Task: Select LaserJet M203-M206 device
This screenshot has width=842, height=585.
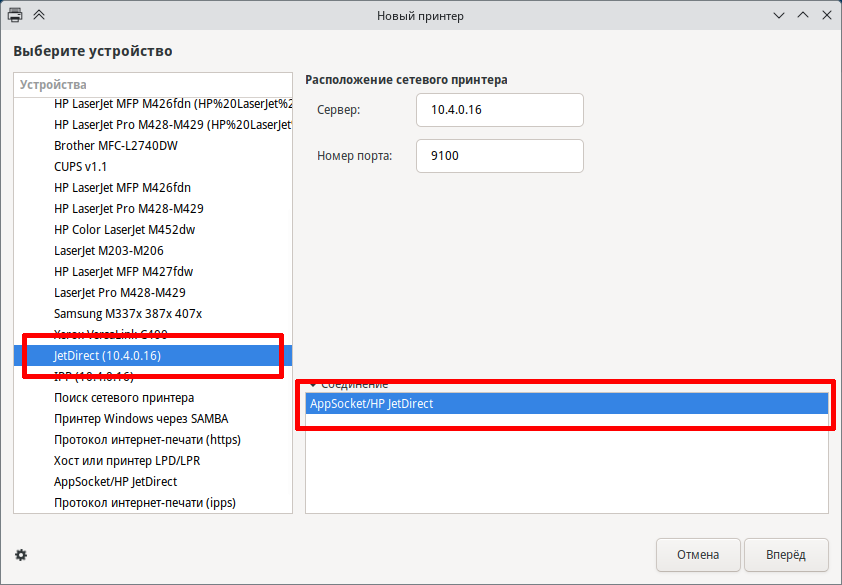Action: (108, 250)
